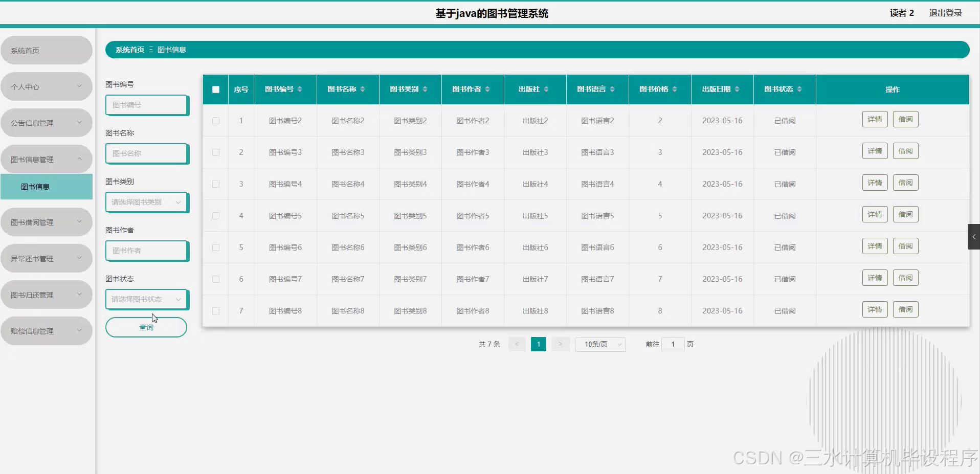Image resolution: width=980 pixels, height=474 pixels.
Task: Sort books by 图书名称 using sort arrows
Action: 363,89
